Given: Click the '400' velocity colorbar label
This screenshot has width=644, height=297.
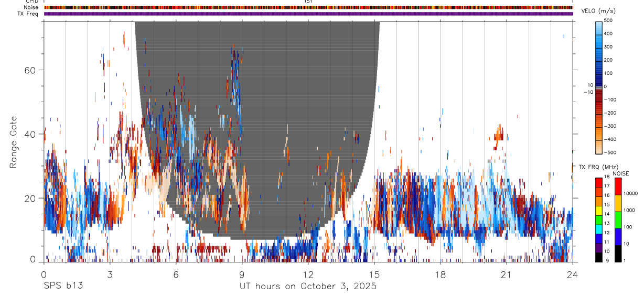Looking at the screenshot, I should [x=608, y=34].
